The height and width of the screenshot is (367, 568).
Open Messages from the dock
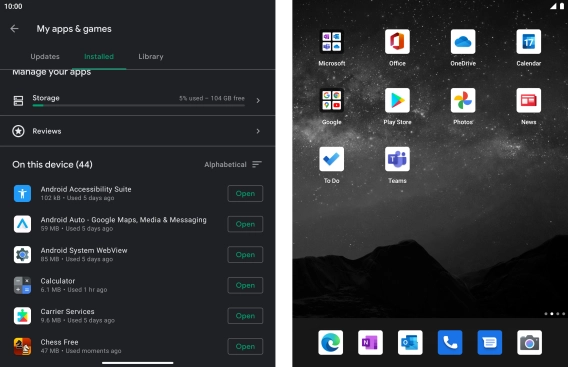pyautogui.click(x=490, y=342)
